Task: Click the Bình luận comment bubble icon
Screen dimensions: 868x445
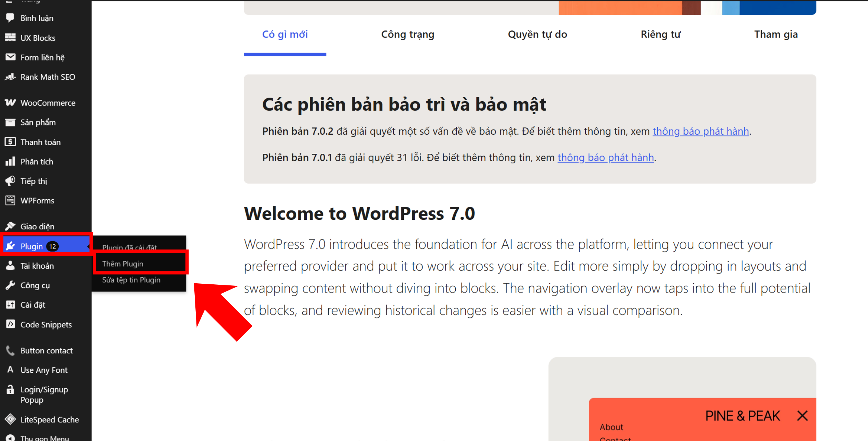Action: (10, 18)
